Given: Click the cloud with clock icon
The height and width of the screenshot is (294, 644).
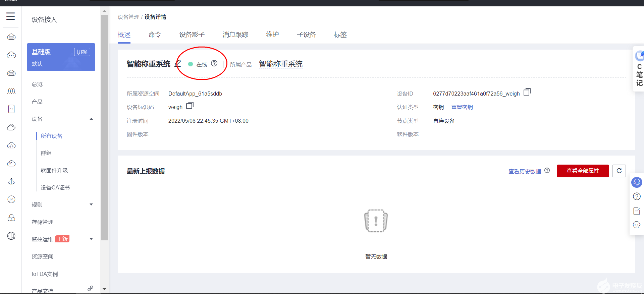Looking at the screenshot, I should pyautogui.click(x=11, y=163).
